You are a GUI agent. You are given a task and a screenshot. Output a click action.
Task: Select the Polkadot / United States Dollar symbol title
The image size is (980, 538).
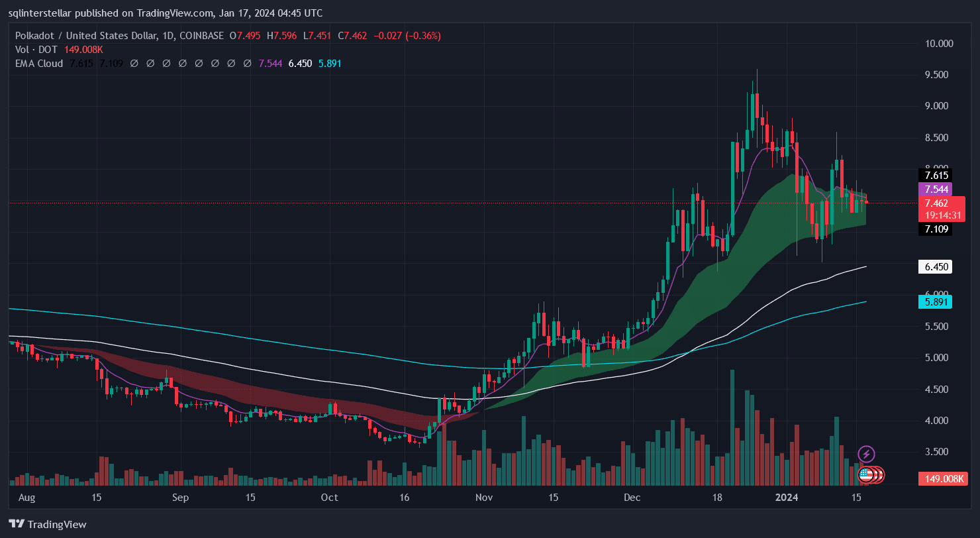pyautogui.click(x=86, y=36)
